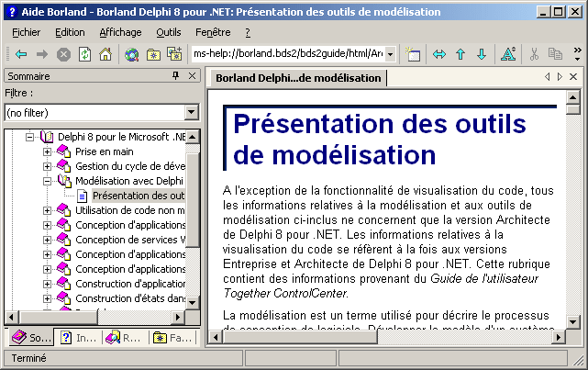Click the content pane's vertical scrollbar up arrow
This screenshot has width=588, height=370.
click(x=573, y=97)
